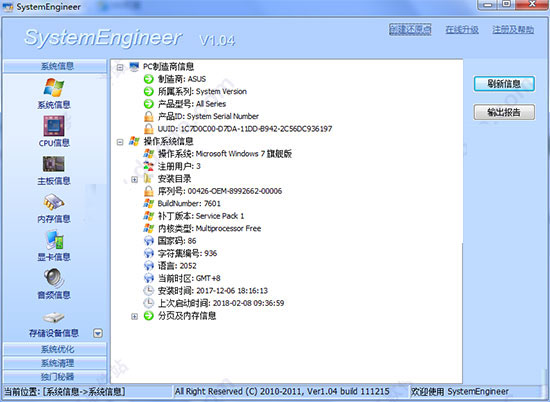
Task: Open CPU信息 chip icon
Action: tap(54, 126)
